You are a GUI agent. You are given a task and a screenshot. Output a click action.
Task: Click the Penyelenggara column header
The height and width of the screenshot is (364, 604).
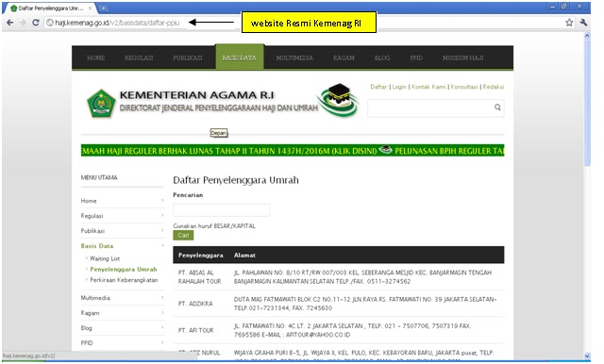click(x=201, y=256)
